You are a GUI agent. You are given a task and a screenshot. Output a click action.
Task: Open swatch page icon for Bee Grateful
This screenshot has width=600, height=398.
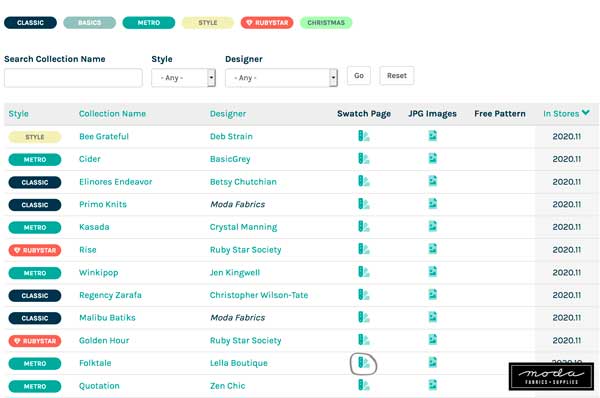(364, 136)
